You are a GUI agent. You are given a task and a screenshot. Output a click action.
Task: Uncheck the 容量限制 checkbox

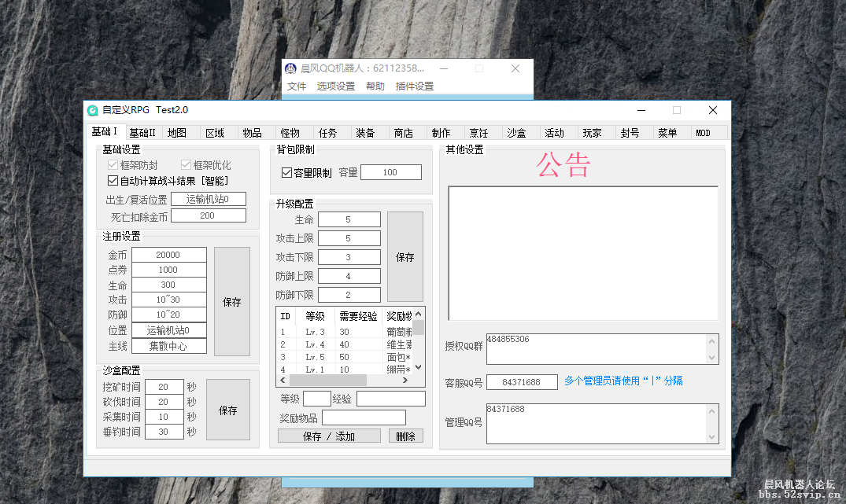pyautogui.click(x=288, y=173)
